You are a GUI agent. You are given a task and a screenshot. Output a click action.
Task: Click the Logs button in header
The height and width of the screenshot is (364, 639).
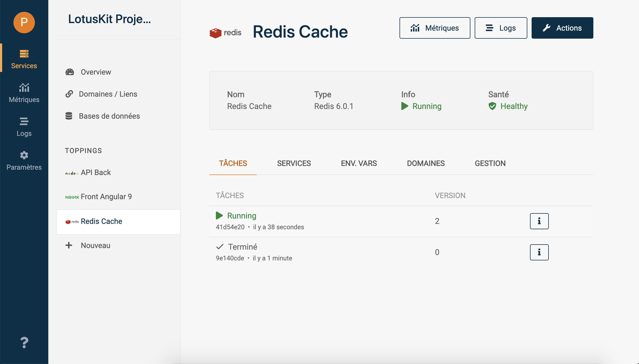click(501, 28)
